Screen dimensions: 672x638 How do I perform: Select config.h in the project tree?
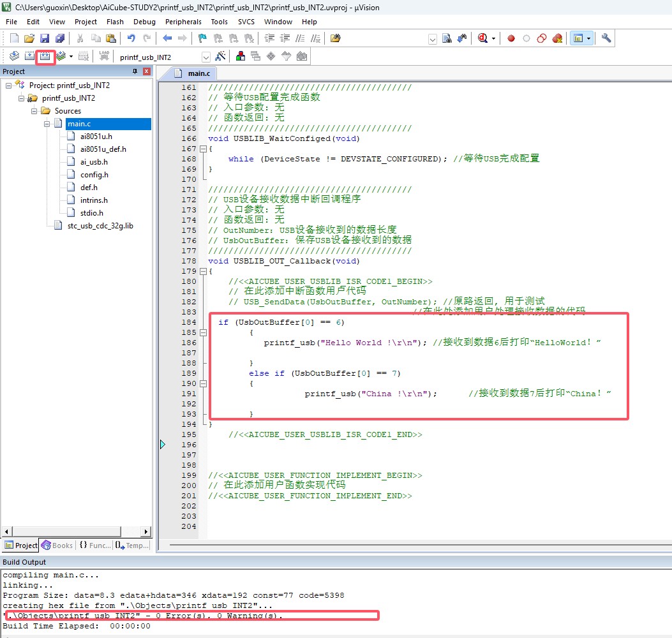click(94, 175)
